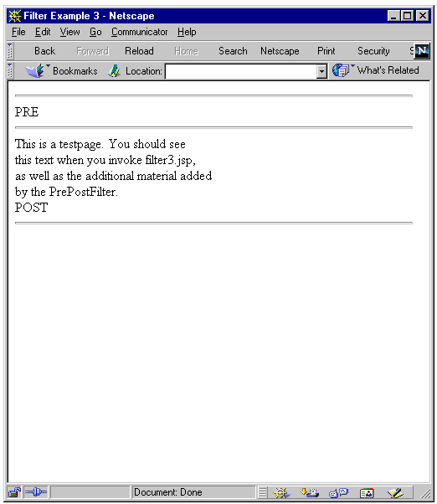
Task: Open the Bookmarks quick-file icon
Action: click(x=35, y=70)
